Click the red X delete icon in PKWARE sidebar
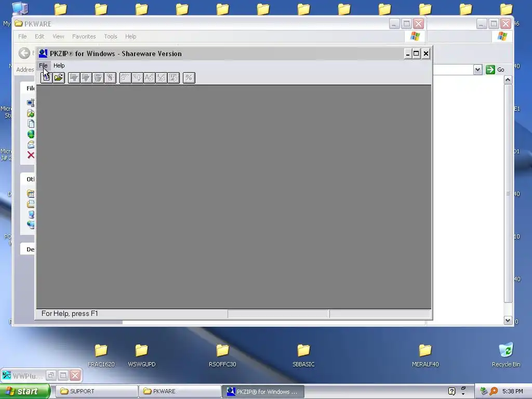 (31, 155)
